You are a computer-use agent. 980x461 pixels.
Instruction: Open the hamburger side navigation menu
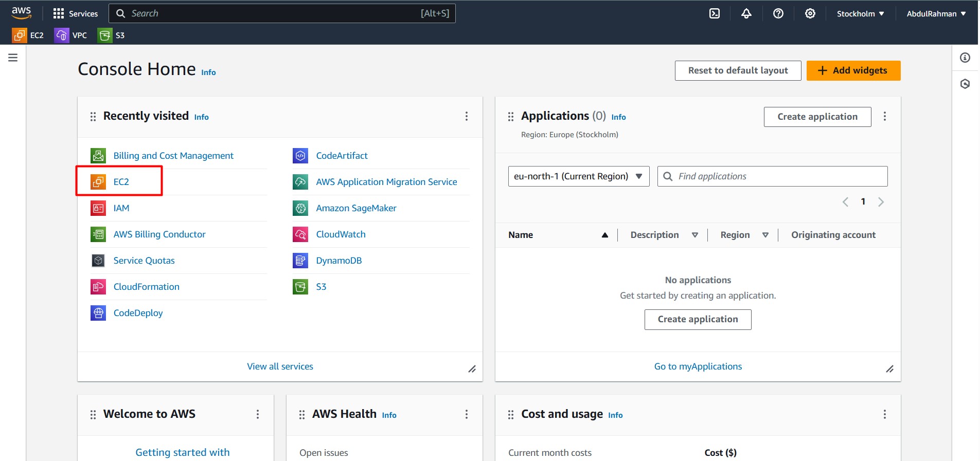[x=13, y=58]
